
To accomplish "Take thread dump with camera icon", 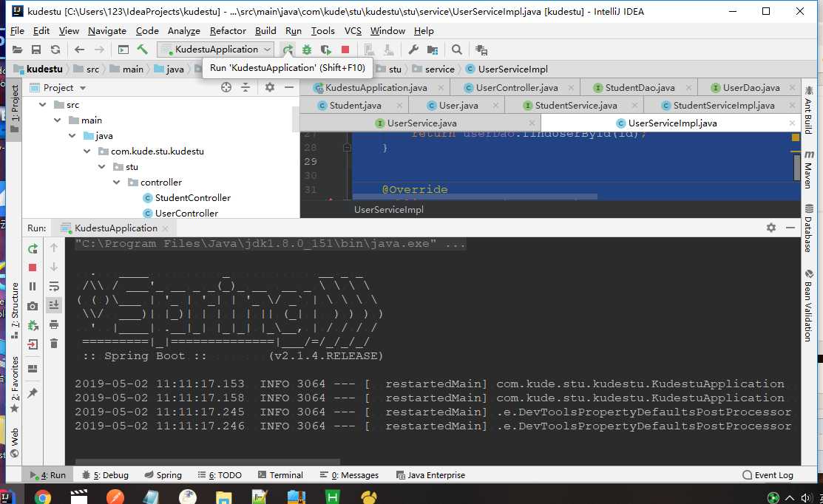I will [33, 306].
